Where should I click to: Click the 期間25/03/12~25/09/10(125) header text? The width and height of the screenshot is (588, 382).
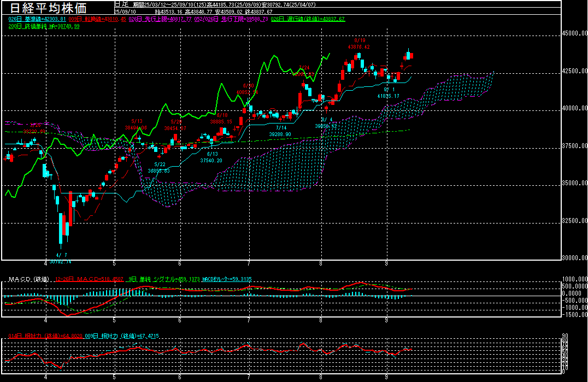170,4
